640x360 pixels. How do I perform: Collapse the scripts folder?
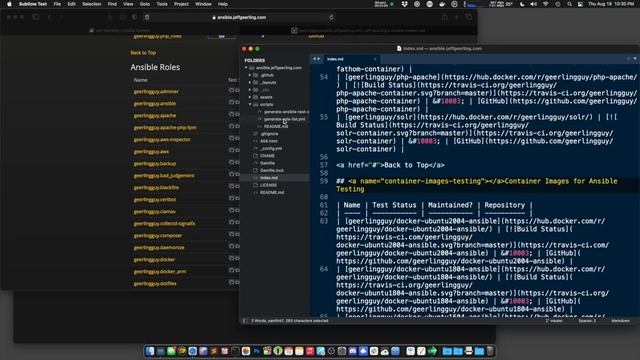(250, 104)
